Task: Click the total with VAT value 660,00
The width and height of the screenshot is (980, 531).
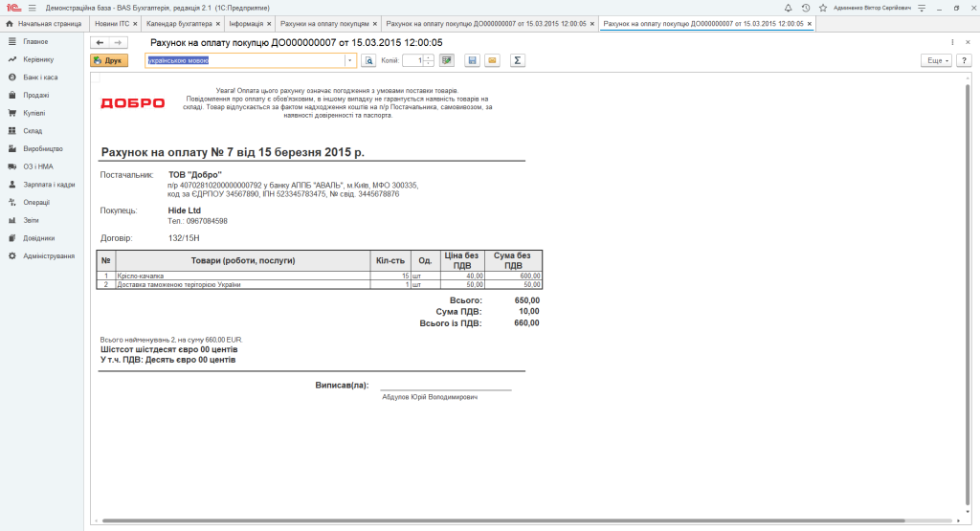Action: pos(527,323)
